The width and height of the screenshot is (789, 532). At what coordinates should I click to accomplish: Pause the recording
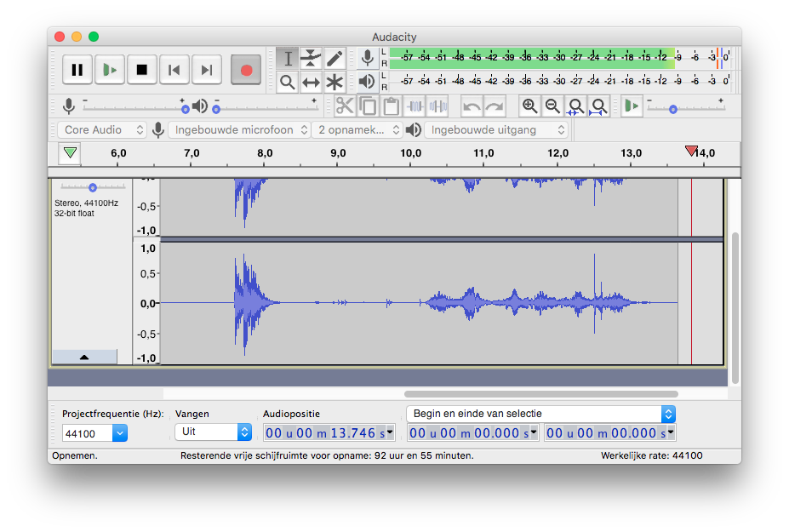pos(77,70)
